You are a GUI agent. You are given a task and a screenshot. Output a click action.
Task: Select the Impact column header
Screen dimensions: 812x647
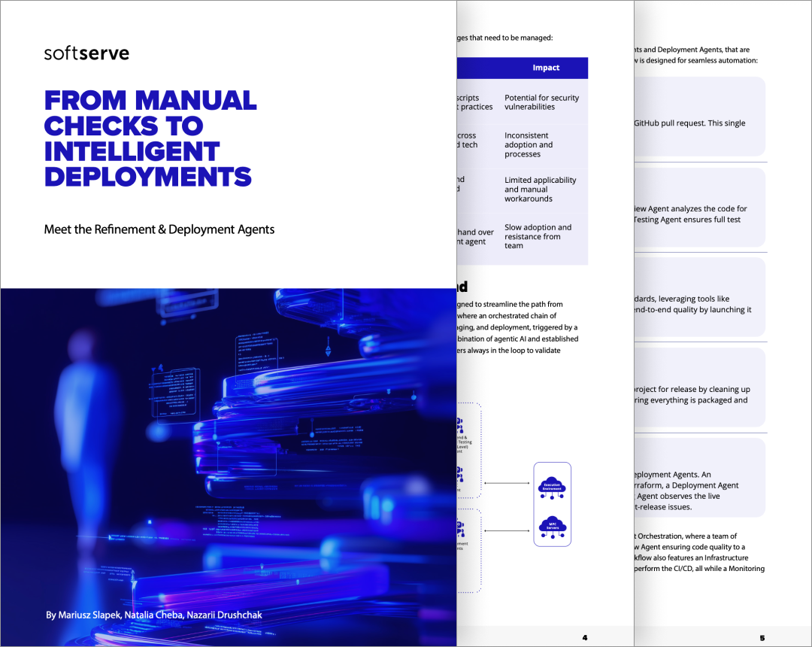546,68
